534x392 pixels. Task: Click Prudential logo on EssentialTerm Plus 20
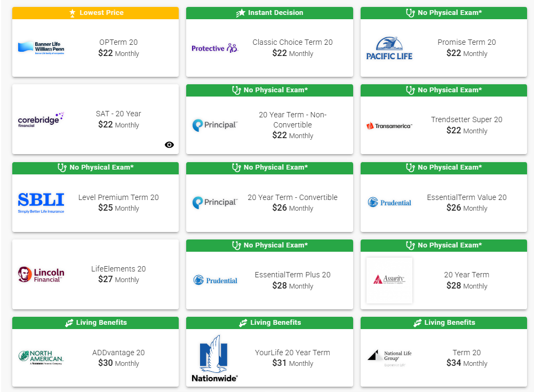(x=215, y=281)
